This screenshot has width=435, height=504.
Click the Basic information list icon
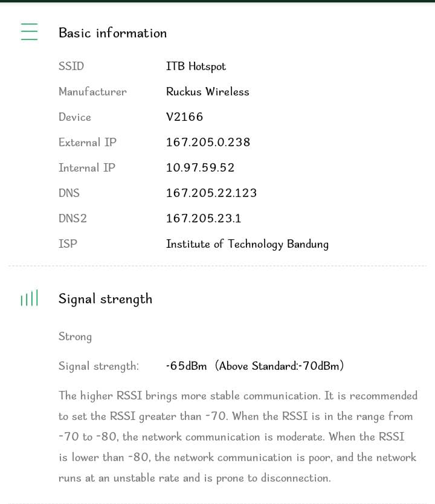click(29, 31)
